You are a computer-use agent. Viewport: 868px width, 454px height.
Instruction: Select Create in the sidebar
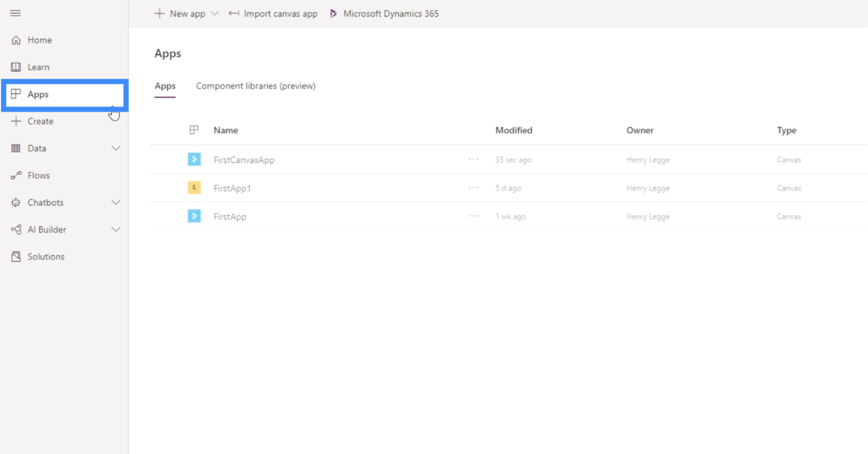click(x=40, y=121)
